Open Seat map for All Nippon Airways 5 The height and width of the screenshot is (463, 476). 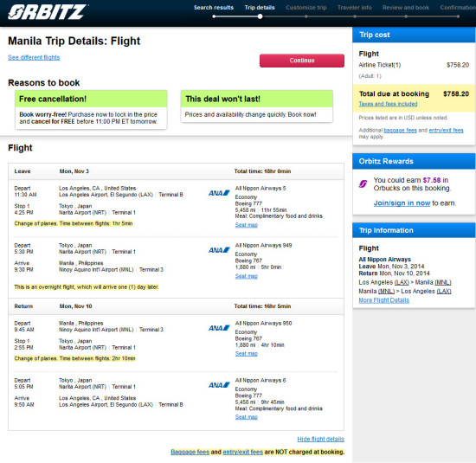(246, 225)
